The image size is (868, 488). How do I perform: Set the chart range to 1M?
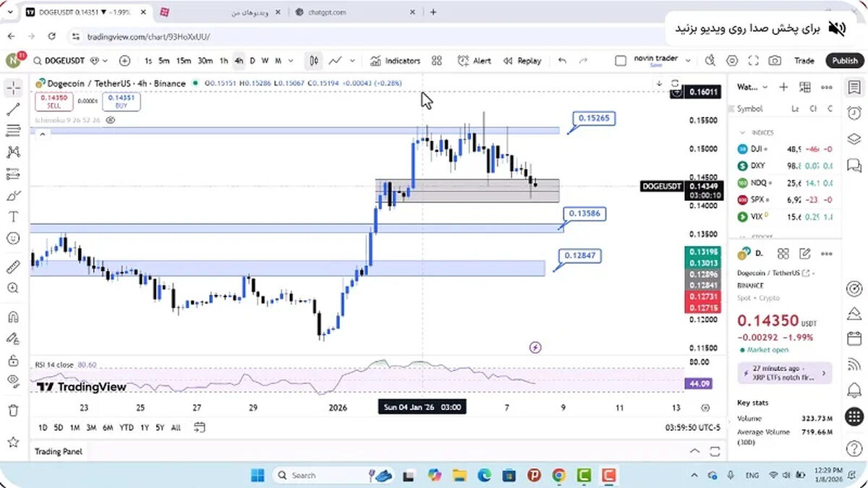(75, 428)
